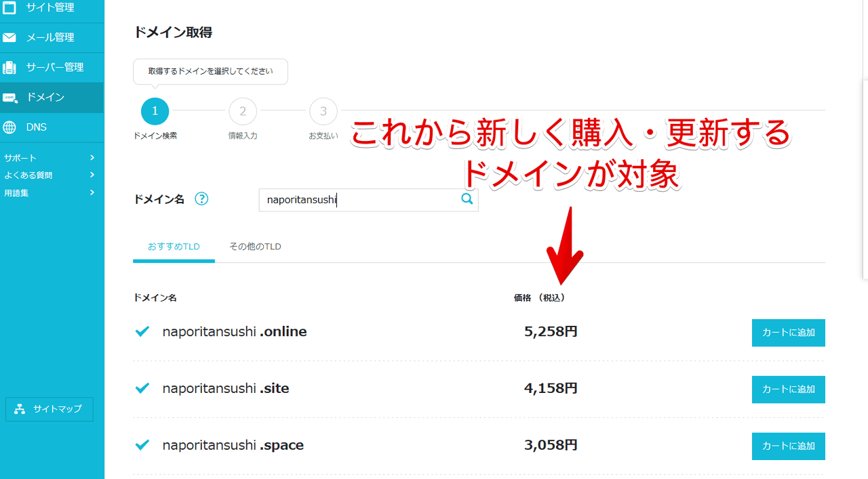Click step 2 情報入力 indicator
The height and width of the screenshot is (479, 868).
pos(243,111)
